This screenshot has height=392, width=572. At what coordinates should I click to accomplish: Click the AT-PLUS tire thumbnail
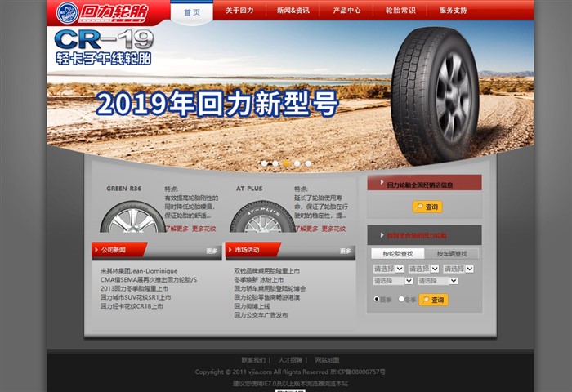pos(262,217)
